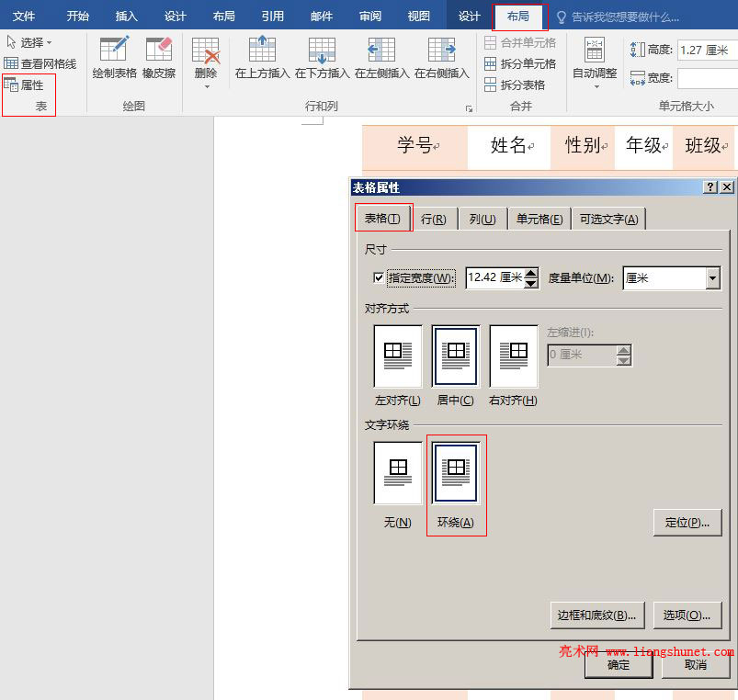Select the 可选文字(A) dialog tab
Viewport: 738px width, 700px height.
point(608,220)
